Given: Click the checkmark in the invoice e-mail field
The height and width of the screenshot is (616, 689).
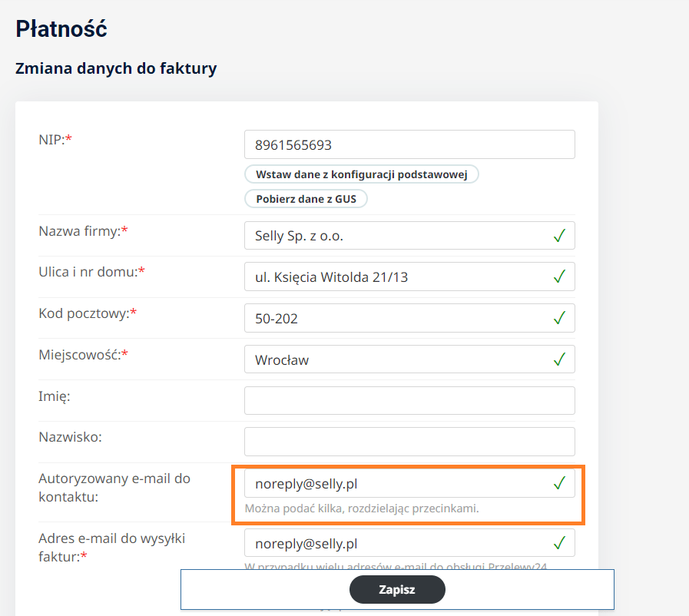Looking at the screenshot, I should (559, 544).
